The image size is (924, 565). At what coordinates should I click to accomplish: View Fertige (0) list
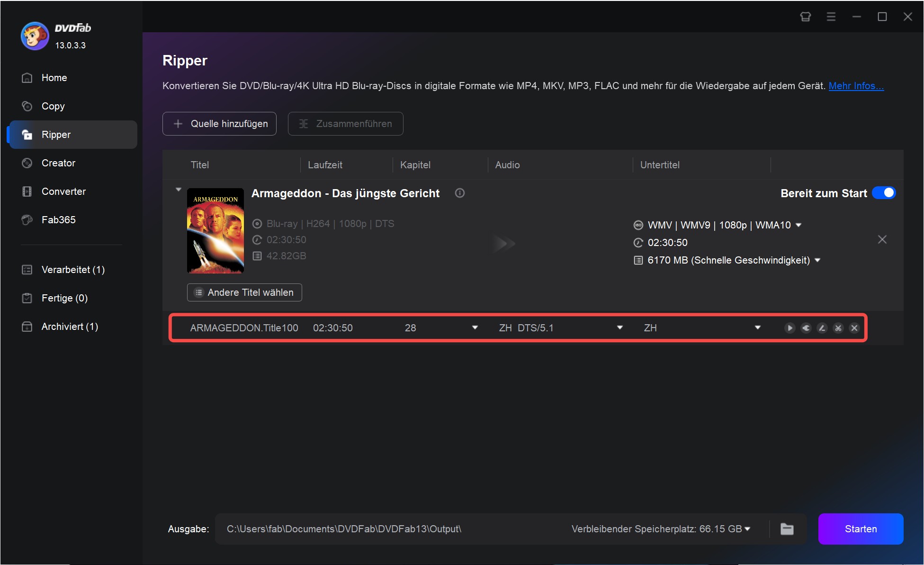(x=73, y=298)
